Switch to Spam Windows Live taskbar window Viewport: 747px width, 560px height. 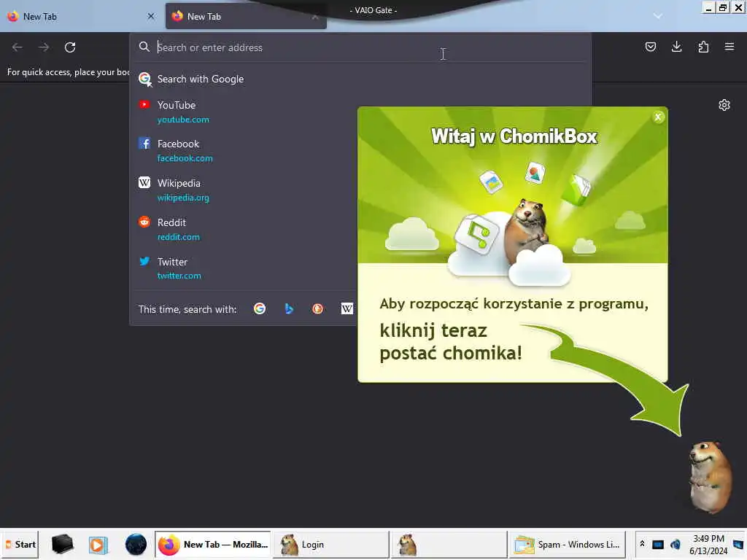[x=567, y=544]
